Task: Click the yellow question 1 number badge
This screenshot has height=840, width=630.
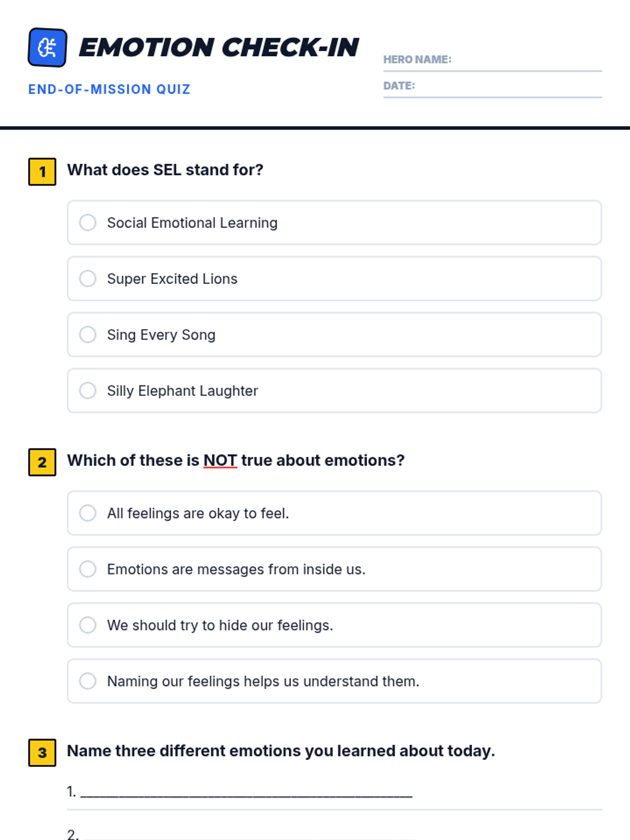Action: click(x=42, y=172)
